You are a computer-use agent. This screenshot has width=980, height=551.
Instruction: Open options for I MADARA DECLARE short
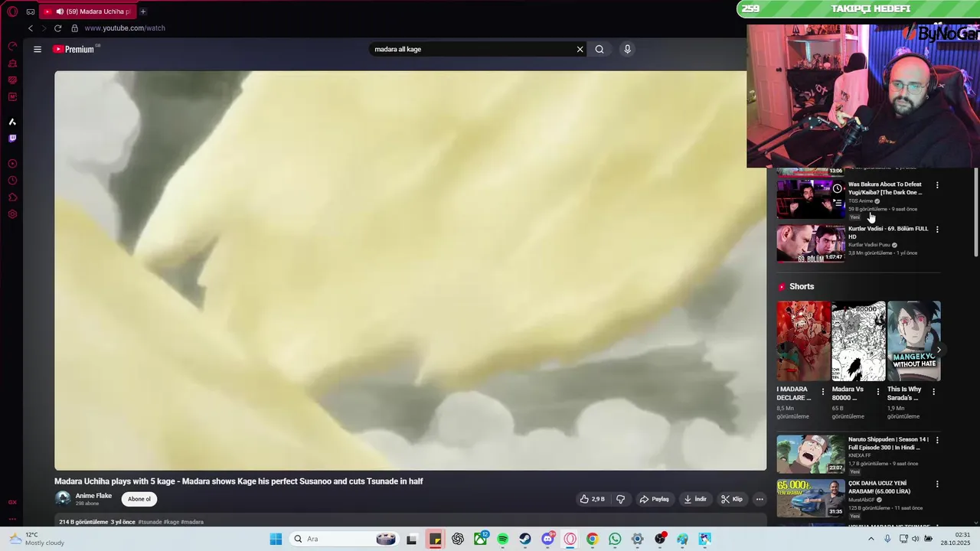[x=823, y=392]
